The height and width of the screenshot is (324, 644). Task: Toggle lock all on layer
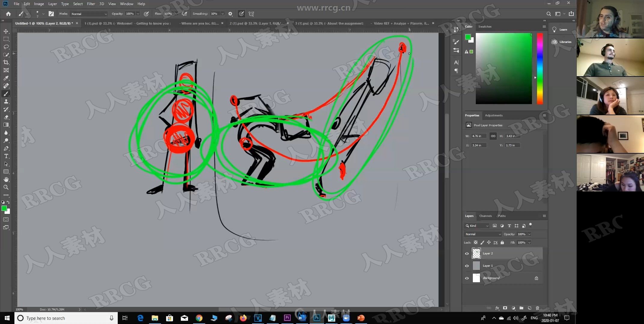click(502, 242)
